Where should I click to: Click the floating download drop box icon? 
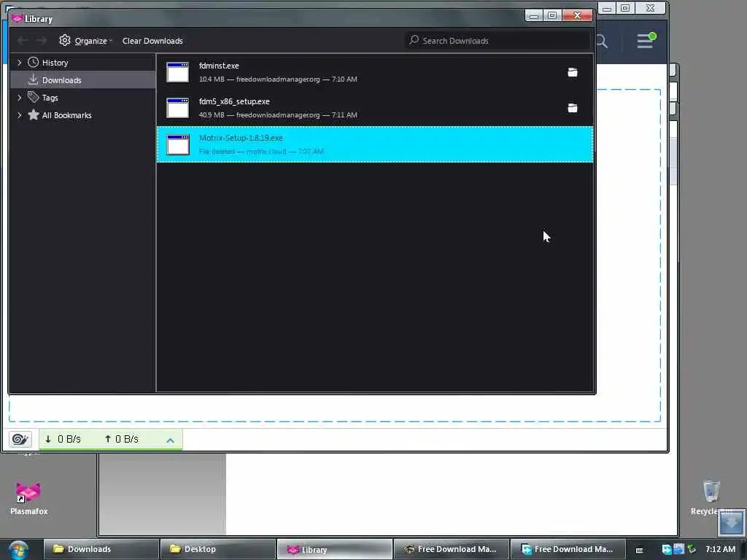point(731,523)
